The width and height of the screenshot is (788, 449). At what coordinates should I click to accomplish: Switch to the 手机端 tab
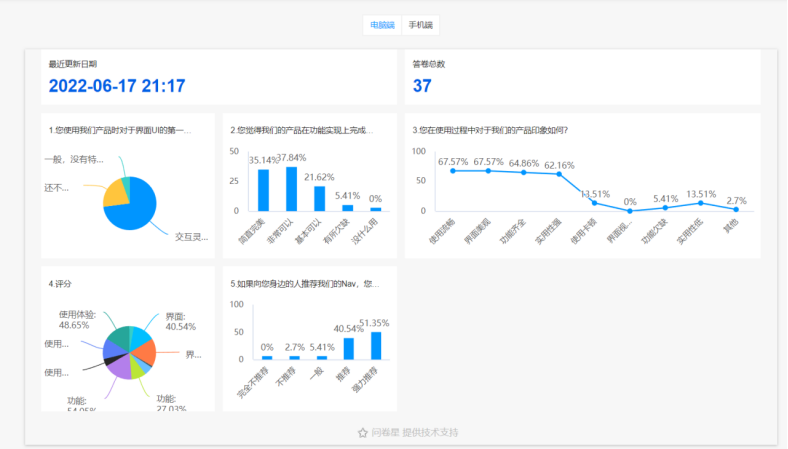point(421,25)
